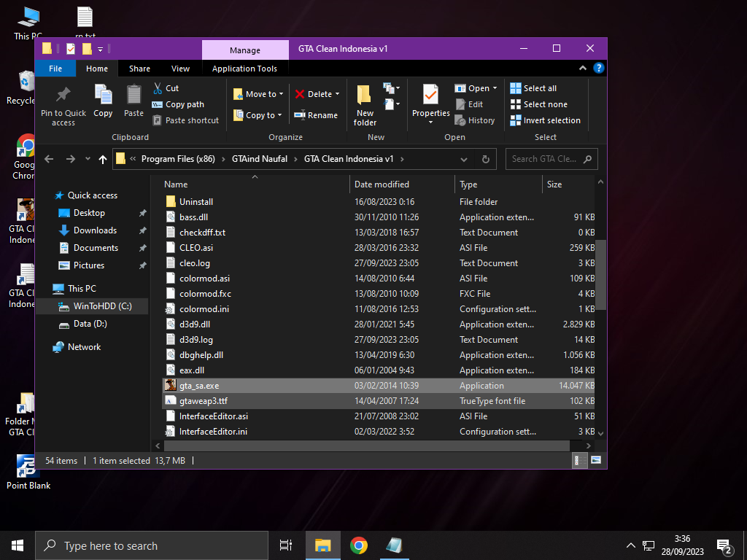Click the Edit command in the Open group

click(470, 104)
